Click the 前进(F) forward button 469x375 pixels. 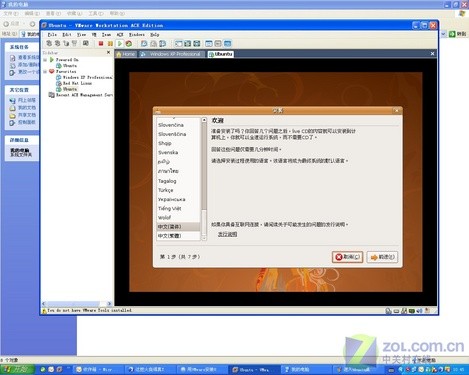pyautogui.click(x=382, y=257)
